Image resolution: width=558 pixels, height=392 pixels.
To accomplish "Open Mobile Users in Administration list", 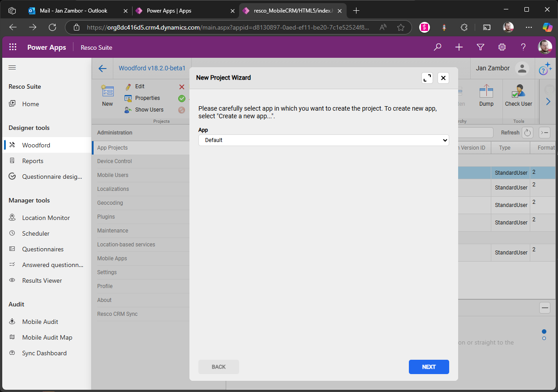I will pos(113,175).
